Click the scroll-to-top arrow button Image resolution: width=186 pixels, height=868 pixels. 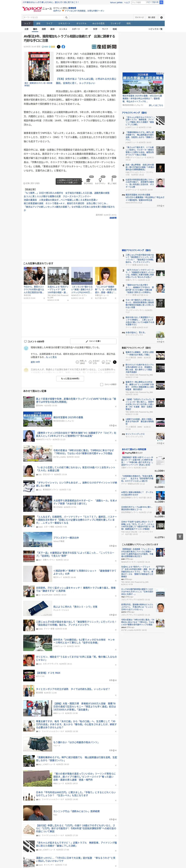(x=180, y=536)
